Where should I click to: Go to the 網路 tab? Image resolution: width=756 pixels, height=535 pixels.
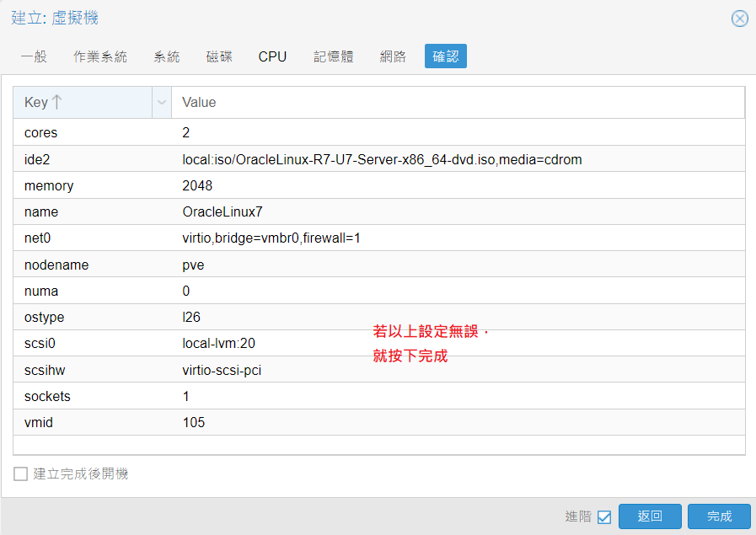(393, 56)
